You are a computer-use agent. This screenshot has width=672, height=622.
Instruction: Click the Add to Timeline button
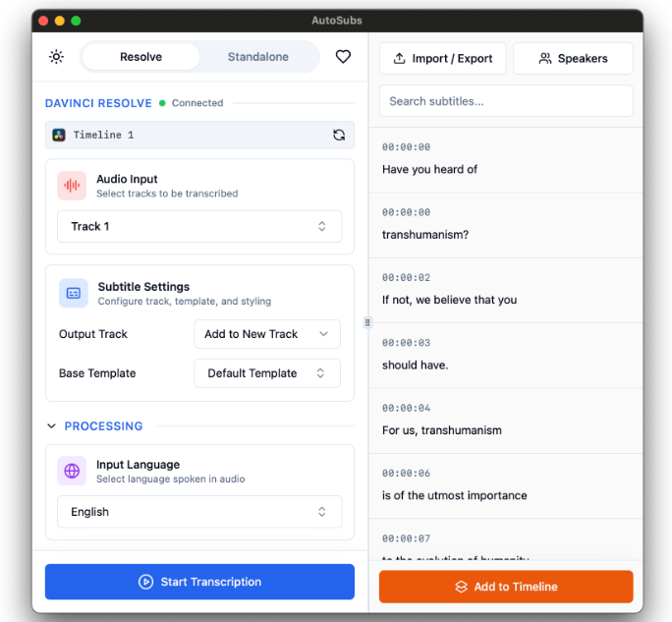click(506, 587)
